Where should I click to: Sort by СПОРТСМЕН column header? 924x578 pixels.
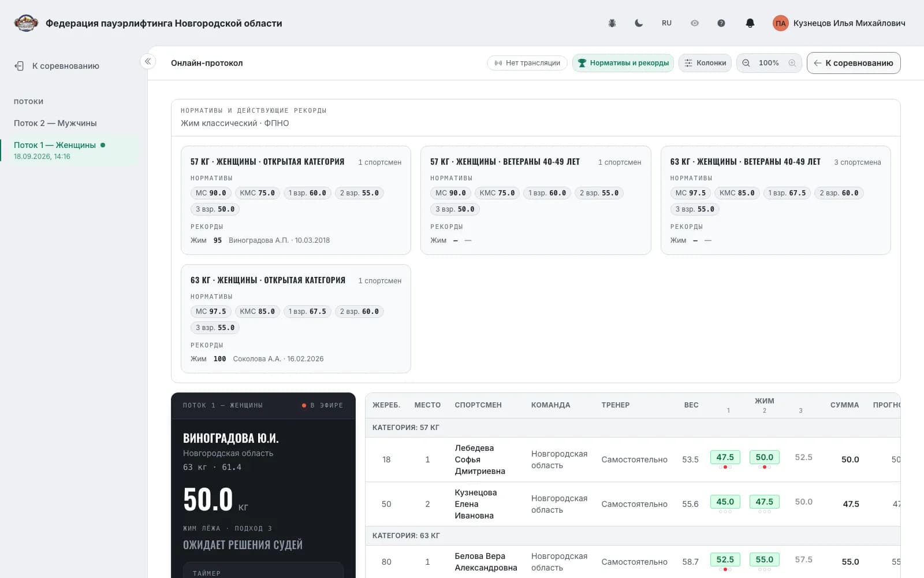[x=478, y=405]
